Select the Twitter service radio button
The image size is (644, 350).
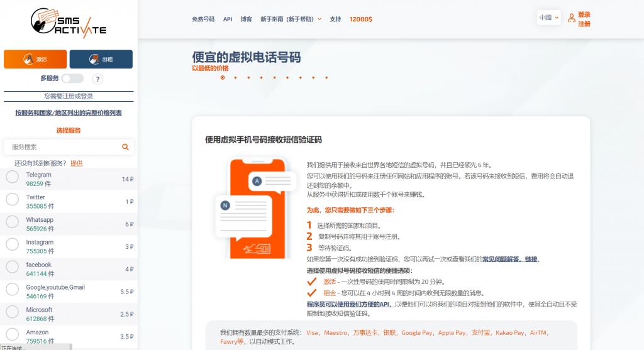[13, 199]
